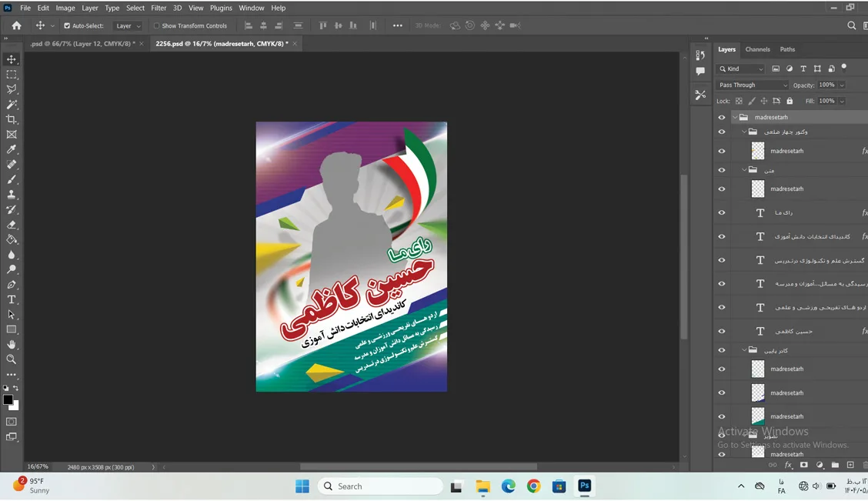Hide the 'کادر پایین' group

click(721, 350)
